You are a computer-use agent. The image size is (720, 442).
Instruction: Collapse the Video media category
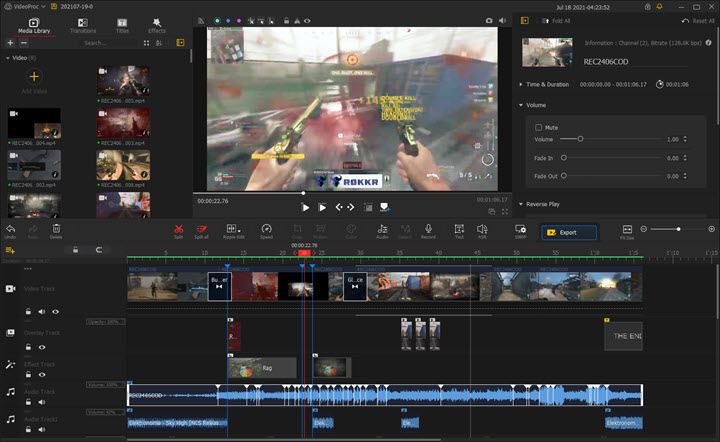tap(8, 58)
